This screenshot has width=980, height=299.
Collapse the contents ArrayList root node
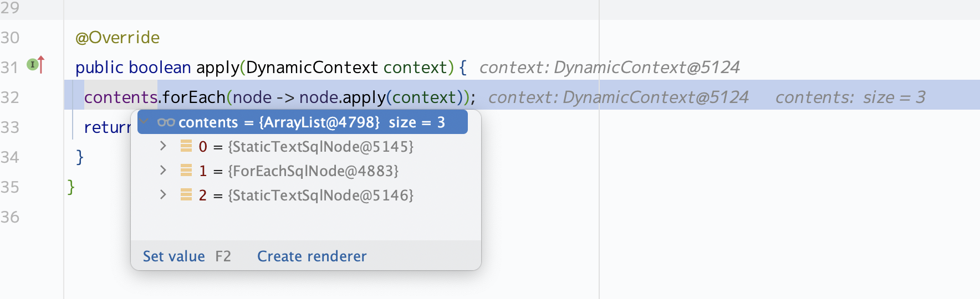pos(145,122)
